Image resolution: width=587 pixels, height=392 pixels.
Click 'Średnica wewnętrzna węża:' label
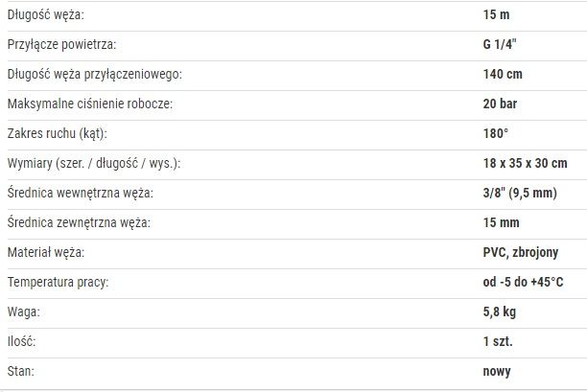[x=81, y=193]
